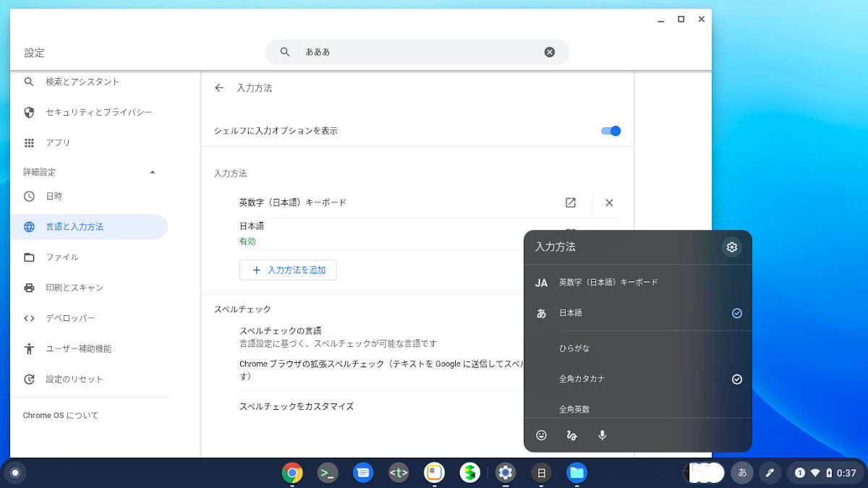Click the あ IME indicator on the shelf

742,472
